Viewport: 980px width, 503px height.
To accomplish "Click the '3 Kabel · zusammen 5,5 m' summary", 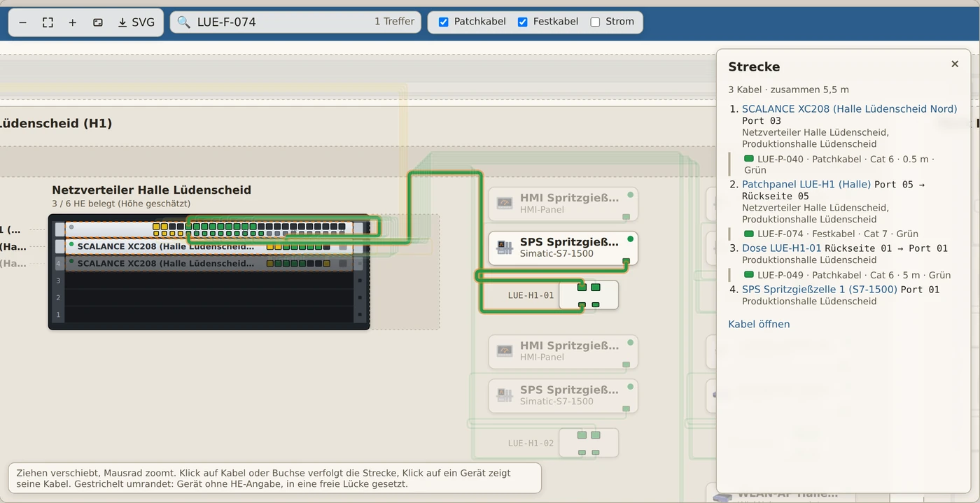I will click(788, 90).
